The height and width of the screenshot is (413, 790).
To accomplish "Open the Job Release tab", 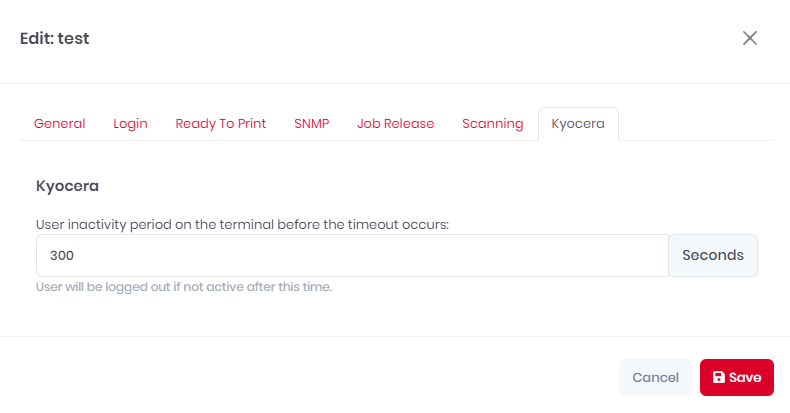I will tap(396, 124).
